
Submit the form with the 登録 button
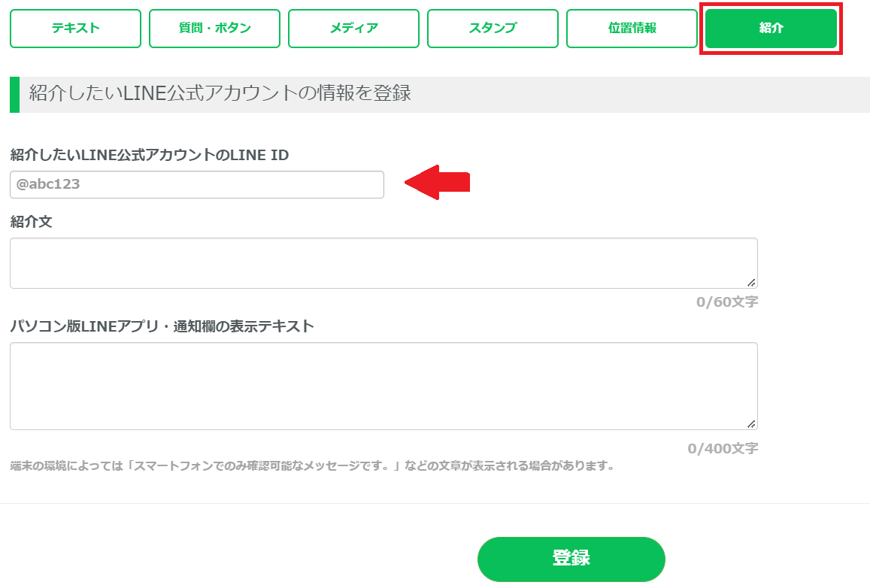pyautogui.click(x=571, y=559)
